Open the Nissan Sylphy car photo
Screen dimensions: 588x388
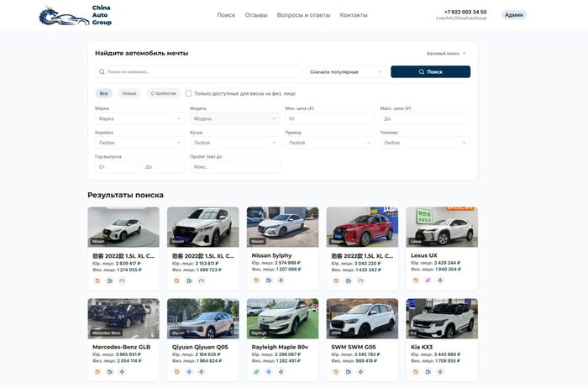pyautogui.click(x=282, y=227)
